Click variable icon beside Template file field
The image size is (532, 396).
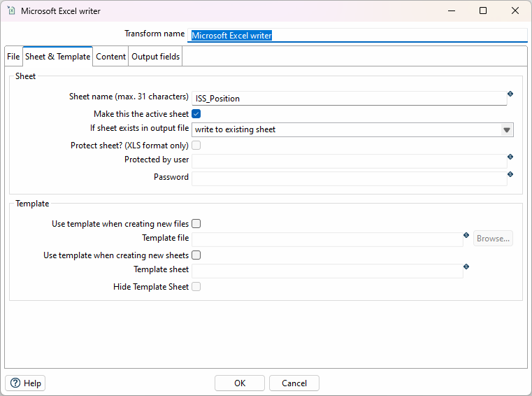tap(466, 235)
